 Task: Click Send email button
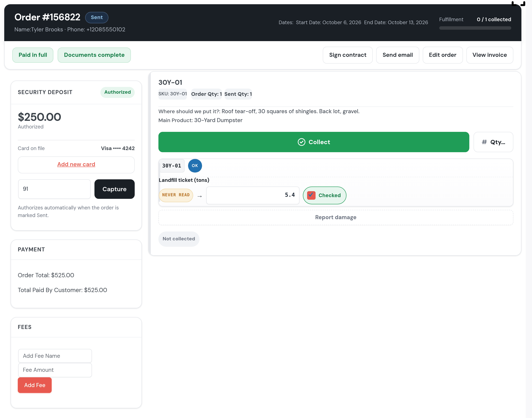tap(398, 55)
